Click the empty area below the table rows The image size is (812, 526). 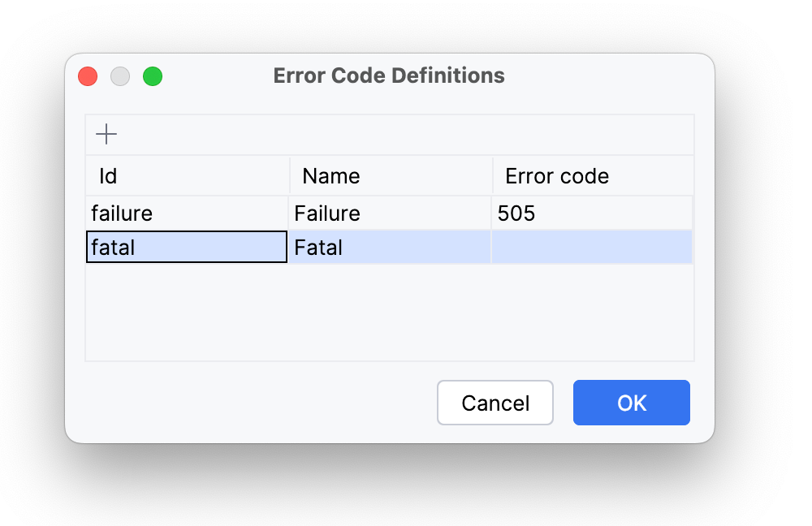(390, 313)
